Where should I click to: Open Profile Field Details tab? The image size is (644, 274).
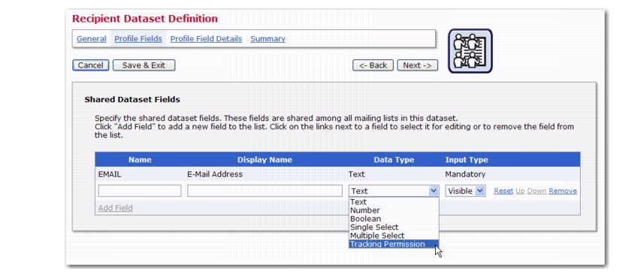pyautogui.click(x=206, y=38)
